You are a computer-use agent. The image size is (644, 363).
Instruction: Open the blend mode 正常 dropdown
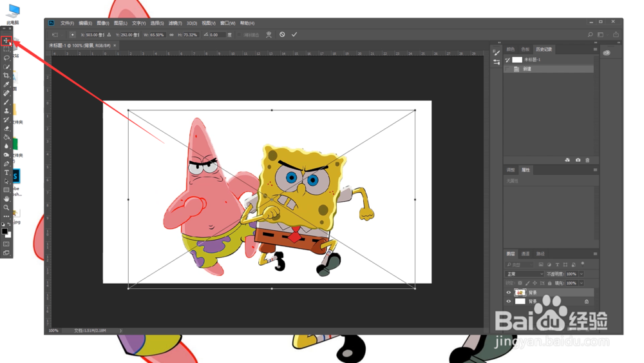(x=524, y=274)
